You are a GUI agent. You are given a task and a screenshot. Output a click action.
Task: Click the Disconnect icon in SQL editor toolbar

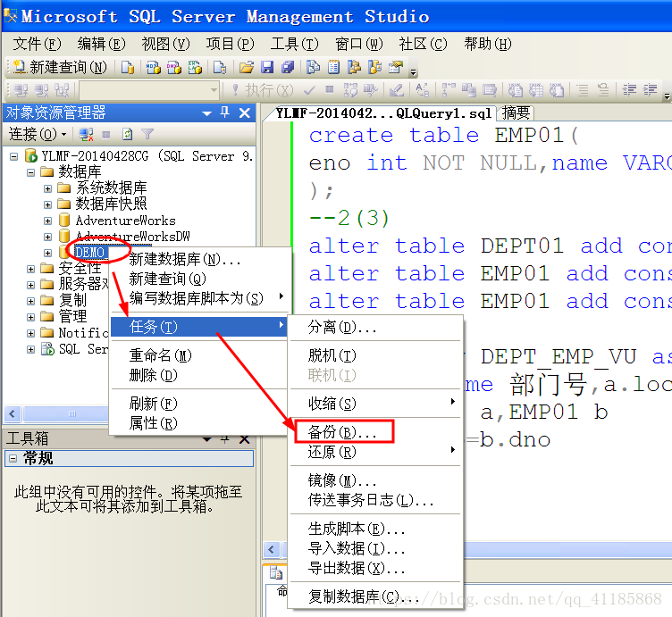click(42, 90)
